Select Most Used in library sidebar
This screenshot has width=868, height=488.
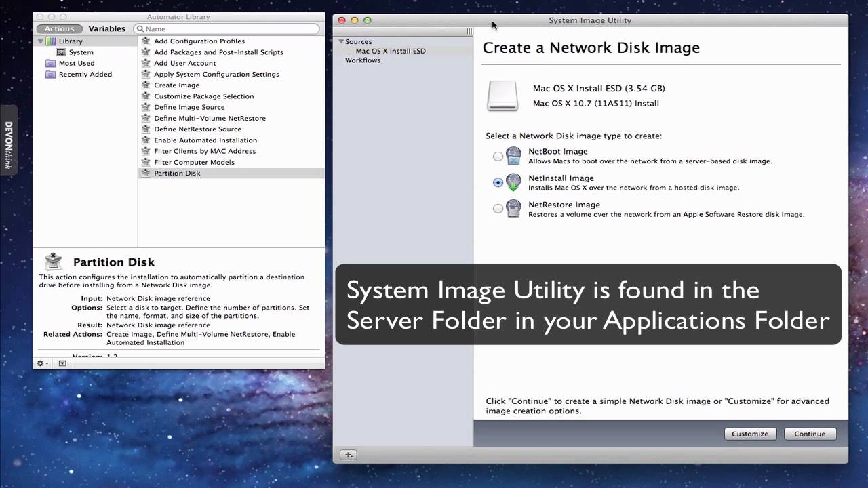tap(77, 63)
